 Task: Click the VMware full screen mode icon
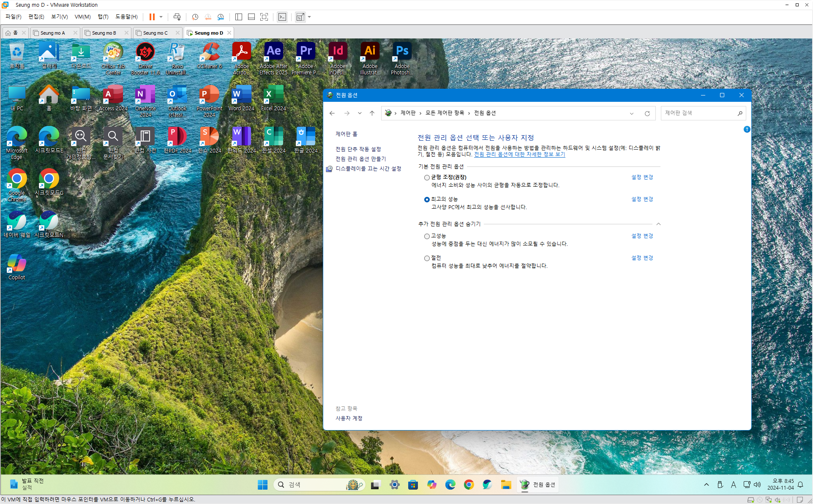(x=264, y=17)
